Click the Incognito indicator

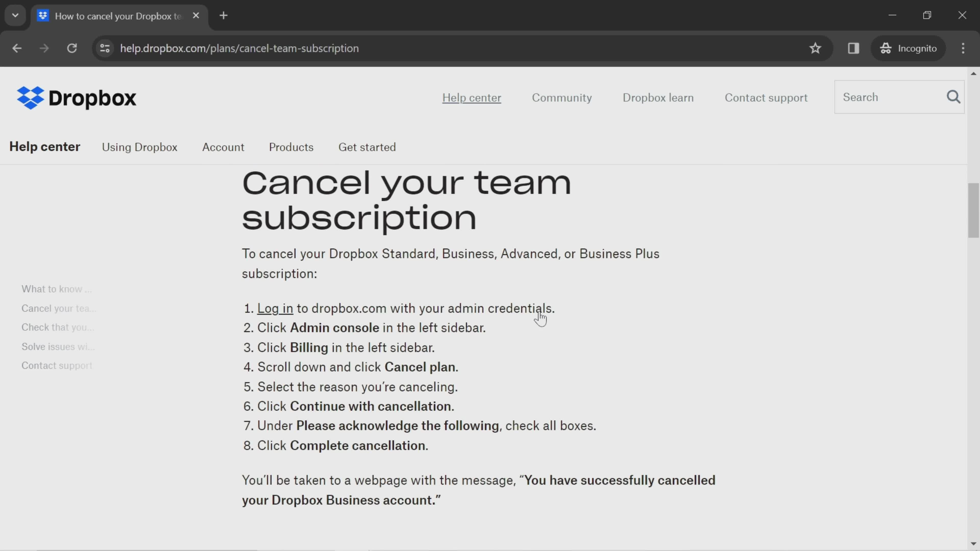[908, 48]
